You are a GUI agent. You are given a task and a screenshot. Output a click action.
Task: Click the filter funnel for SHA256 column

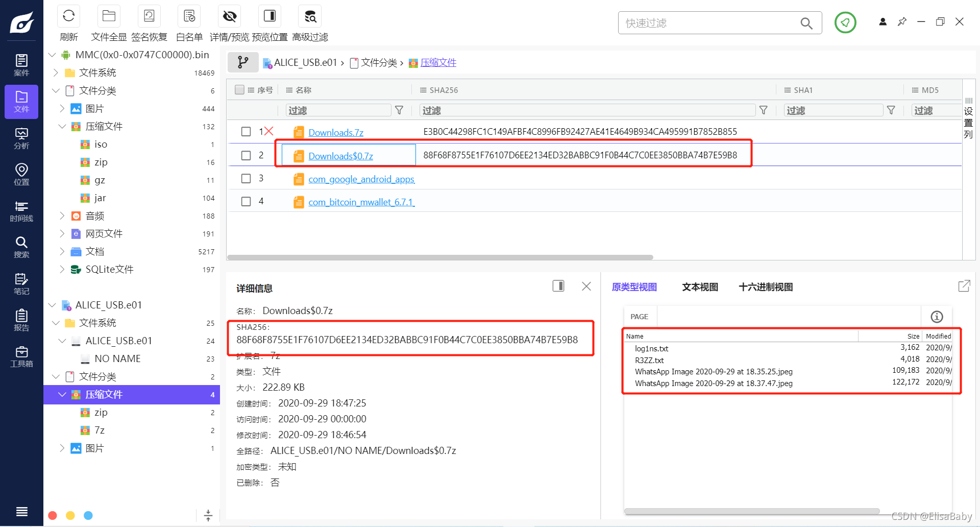tap(764, 110)
